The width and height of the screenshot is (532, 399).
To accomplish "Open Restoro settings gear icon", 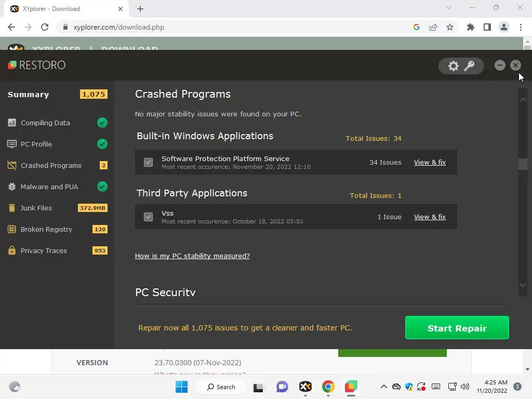I will coord(453,66).
